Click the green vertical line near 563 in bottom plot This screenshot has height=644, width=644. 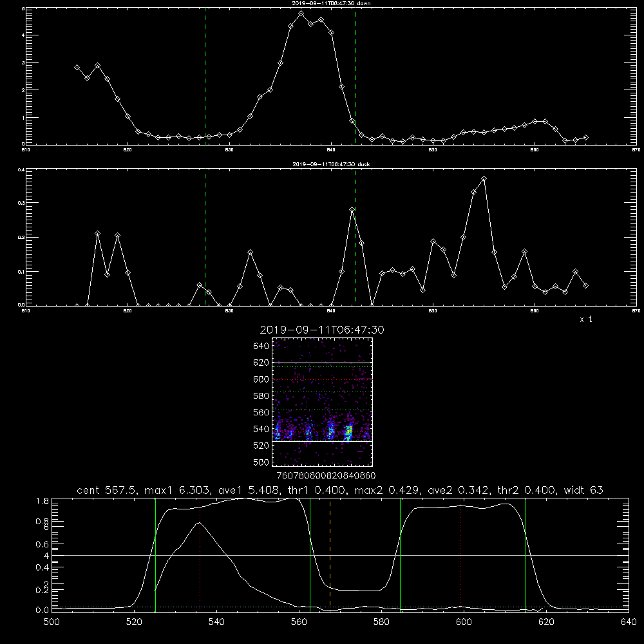(310, 555)
